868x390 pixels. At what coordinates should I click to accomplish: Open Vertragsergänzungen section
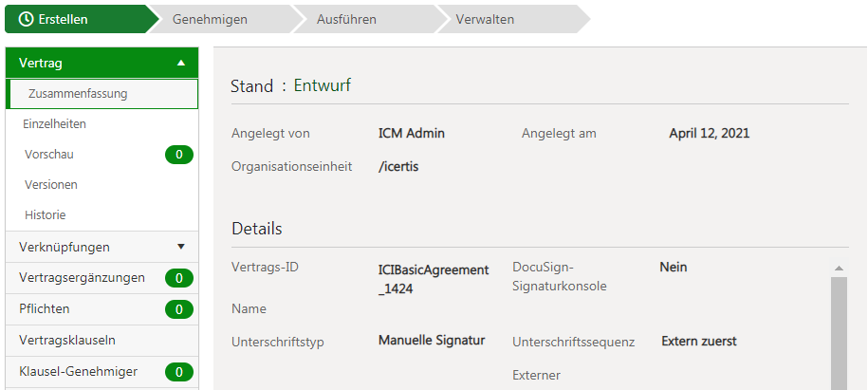[82, 278]
